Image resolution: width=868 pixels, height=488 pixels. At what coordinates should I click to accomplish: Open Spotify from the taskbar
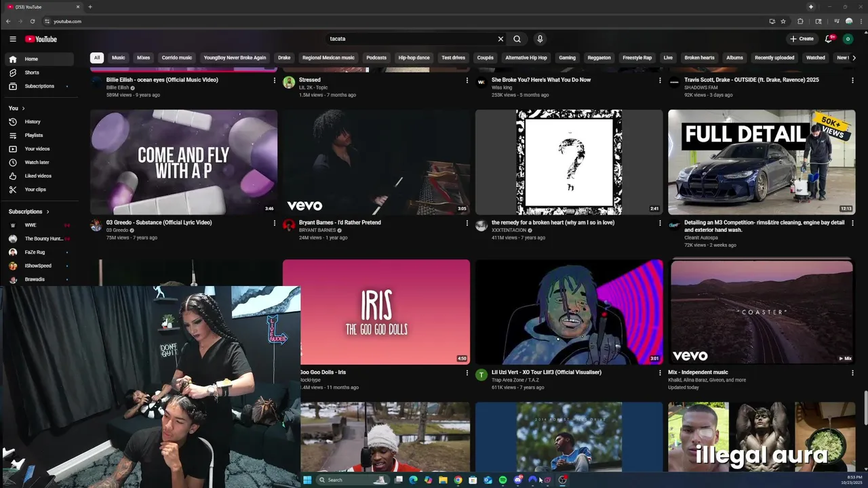(502, 480)
